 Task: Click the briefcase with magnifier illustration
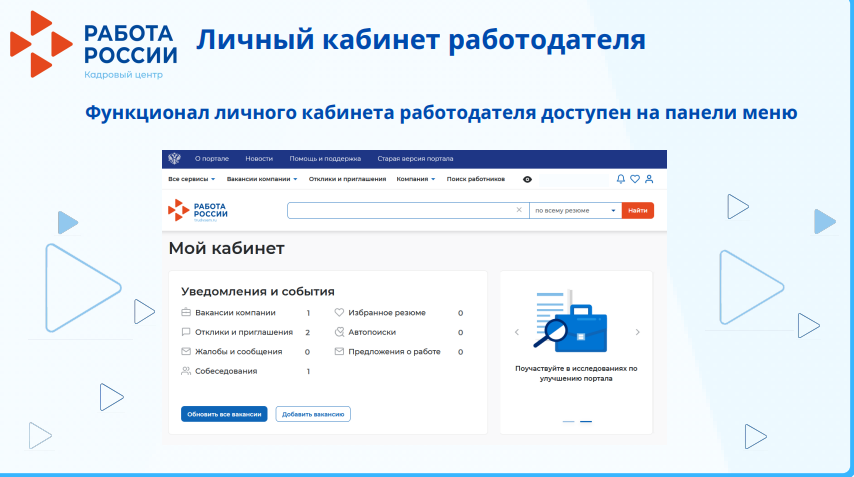click(570, 322)
